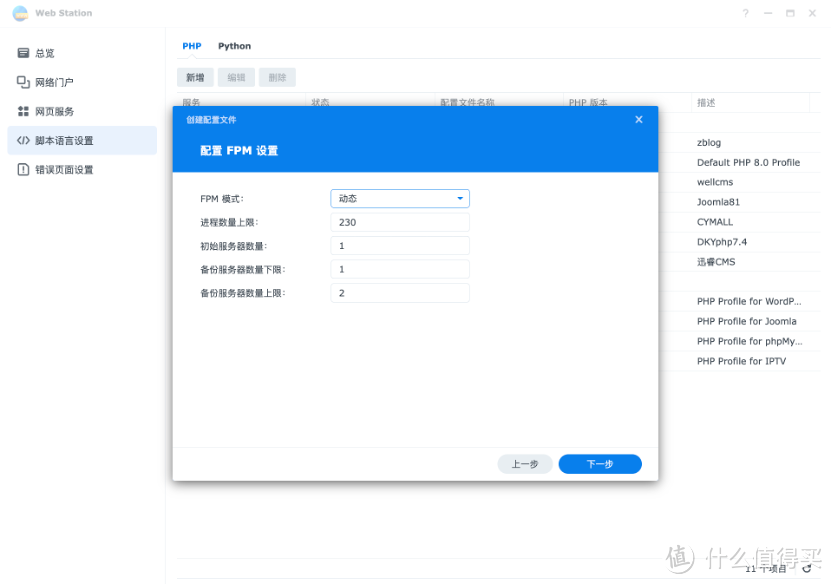Select the PHP Profile for phpMy... row

pos(749,341)
